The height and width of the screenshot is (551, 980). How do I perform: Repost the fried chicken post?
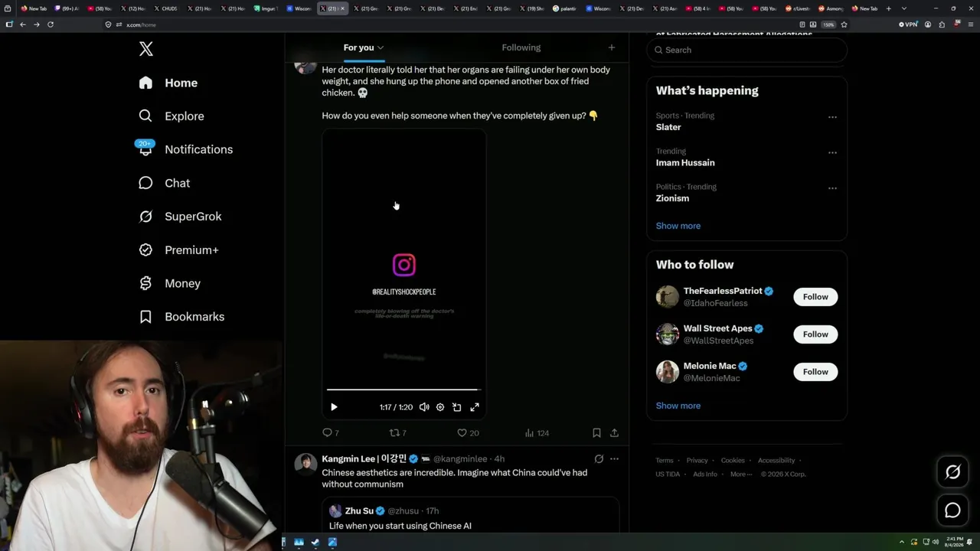tap(398, 433)
